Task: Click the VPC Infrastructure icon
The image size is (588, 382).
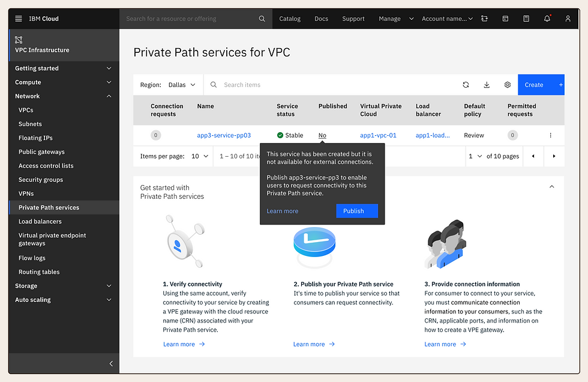Action: coord(19,40)
